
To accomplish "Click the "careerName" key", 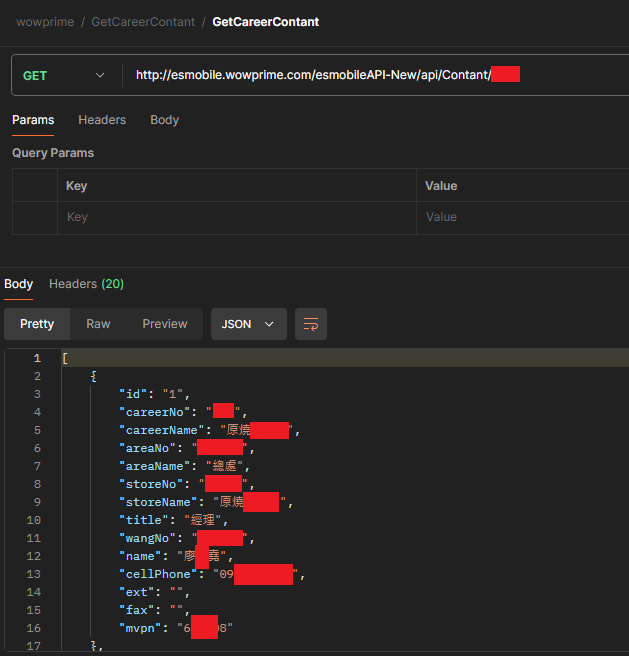I will (x=162, y=430).
